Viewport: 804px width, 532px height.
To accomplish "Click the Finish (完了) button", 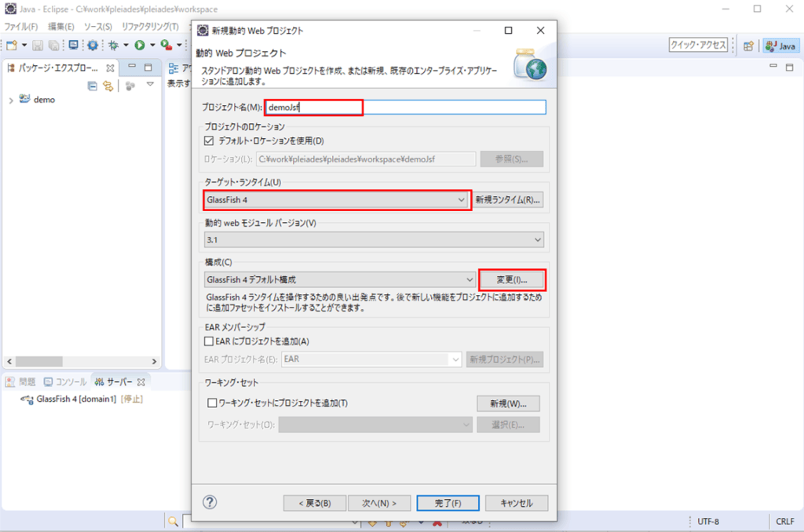I will (x=448, y=503).
